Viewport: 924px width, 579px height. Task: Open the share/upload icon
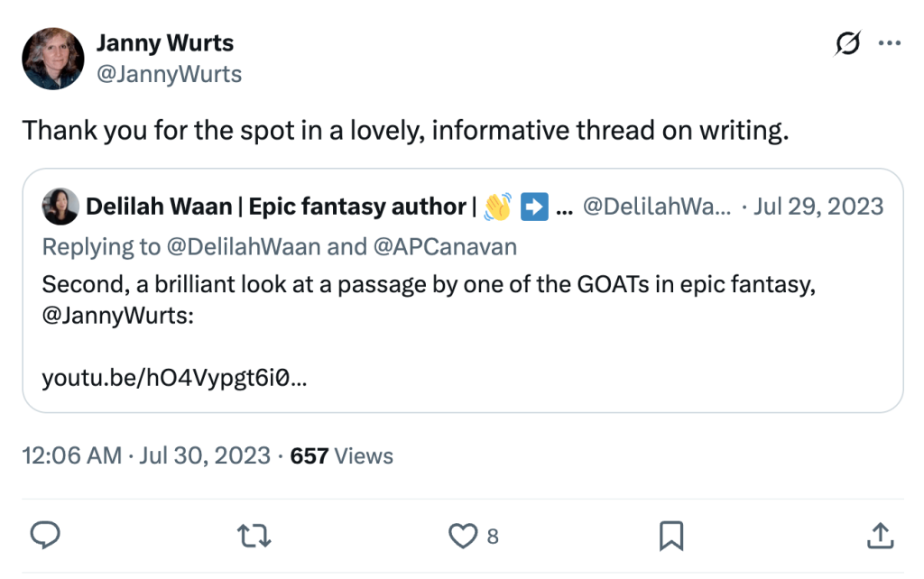point(880,536)
